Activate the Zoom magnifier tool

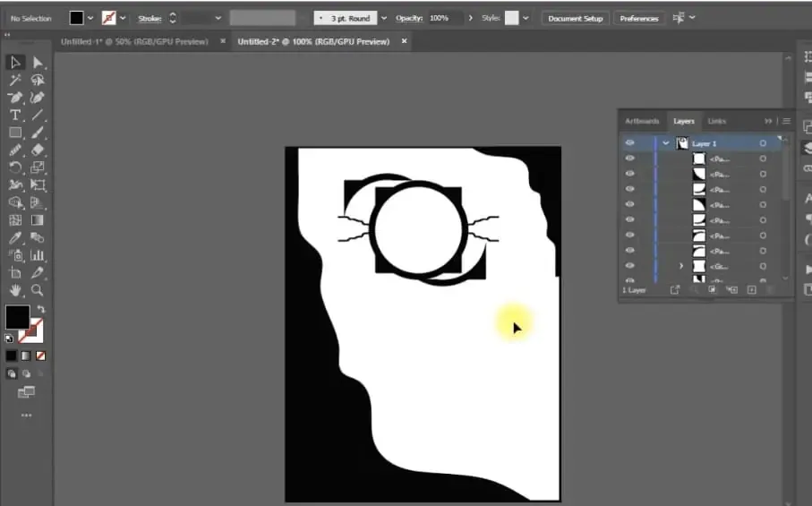pyautogui.click(x=38, y=290)
